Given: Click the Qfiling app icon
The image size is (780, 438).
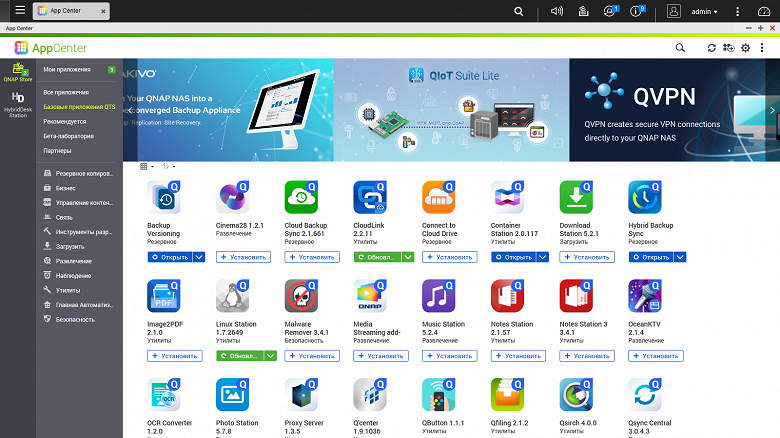Looking at the screenshot, I should (x=507, y=395).
